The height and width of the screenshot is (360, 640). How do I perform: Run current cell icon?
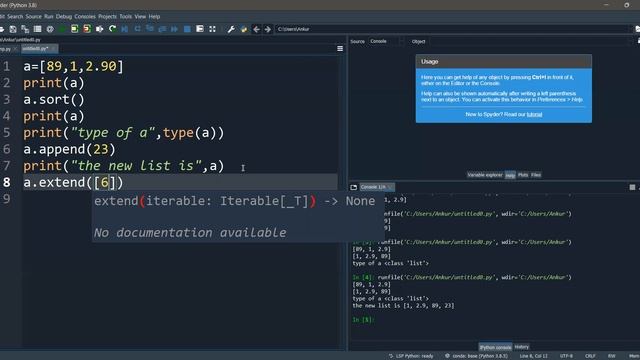point(75,29)
